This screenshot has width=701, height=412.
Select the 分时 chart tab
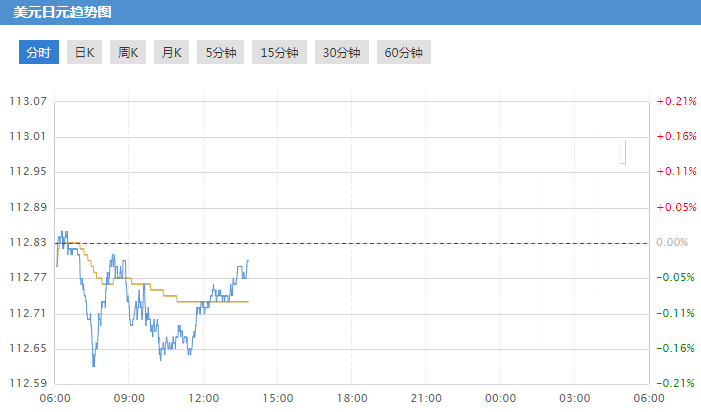(x=39, y=52)
